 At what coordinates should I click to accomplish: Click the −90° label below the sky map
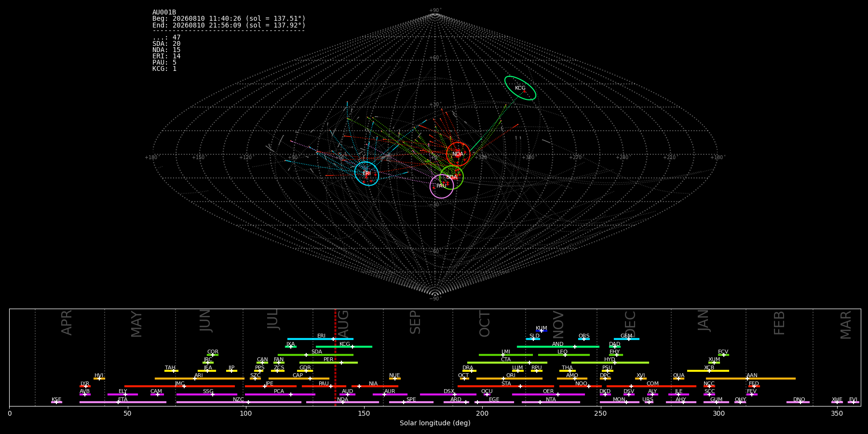[435, 298]
